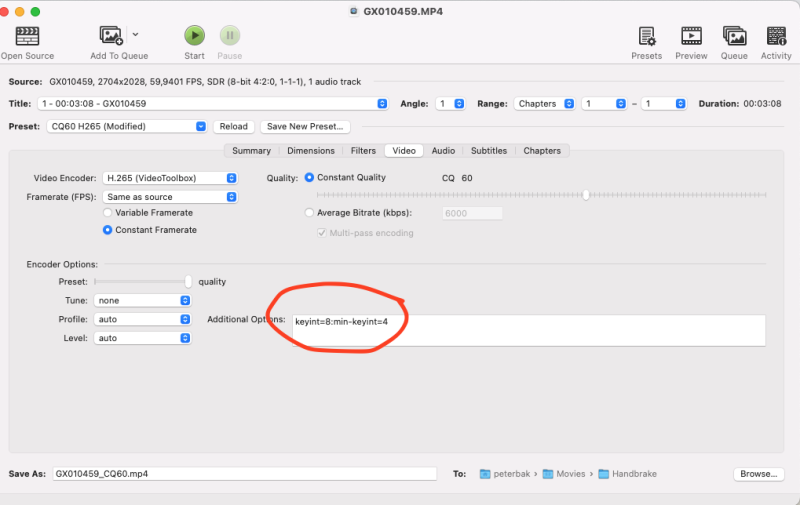Open the Tune dropdown
800x505 pixels.
pos(142,300)
